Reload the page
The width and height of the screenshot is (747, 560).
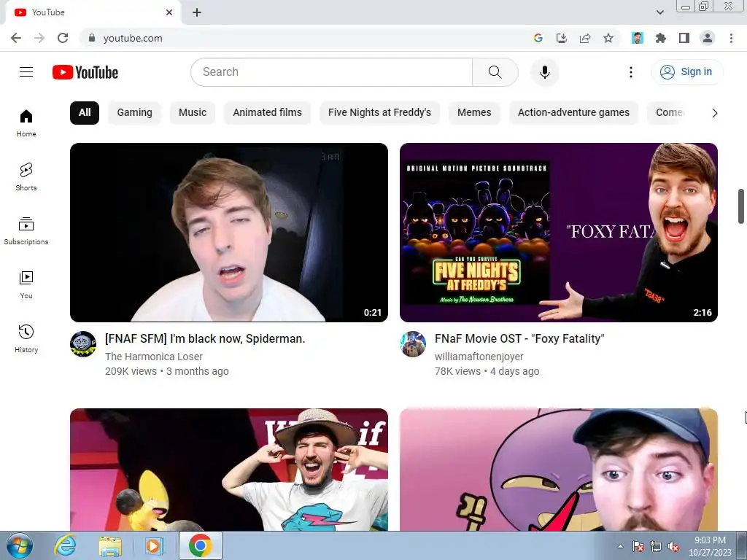click(x=63, y=38)
